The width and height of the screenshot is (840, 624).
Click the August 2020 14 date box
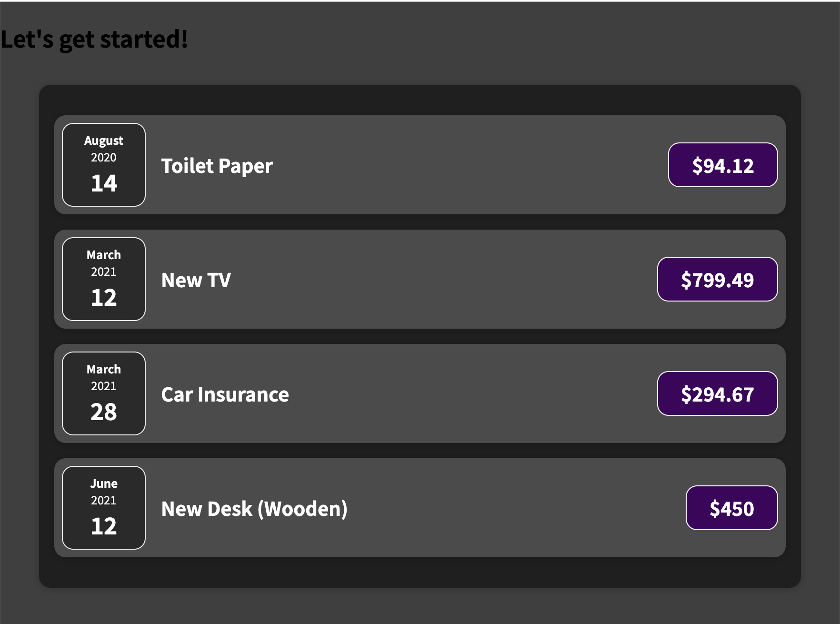[104, 165]
